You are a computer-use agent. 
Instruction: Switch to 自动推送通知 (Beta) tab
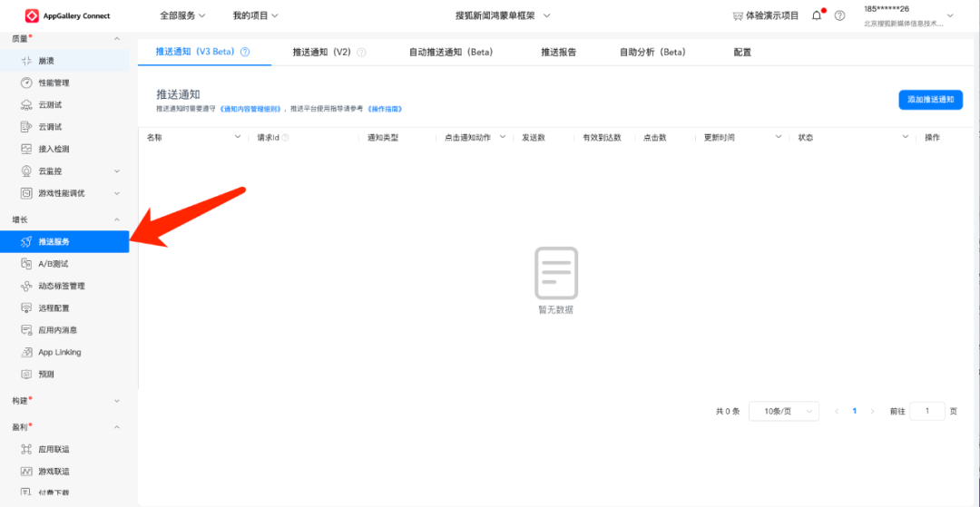451,53
